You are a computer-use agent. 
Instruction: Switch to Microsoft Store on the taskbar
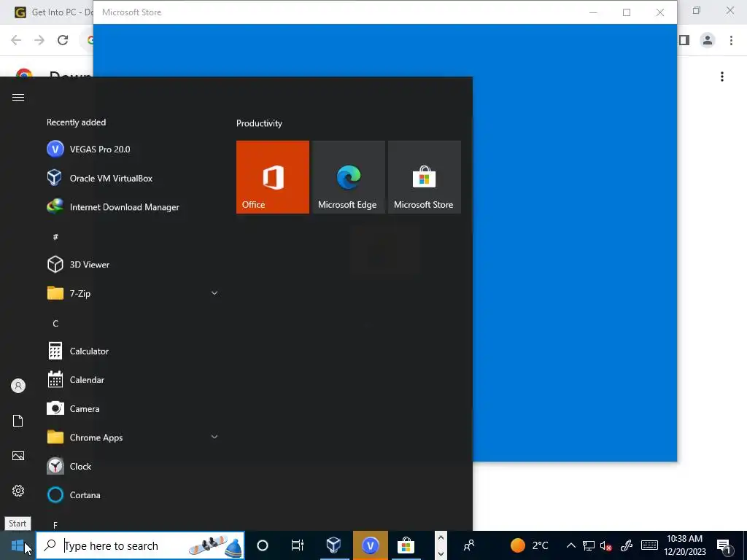(x=406, y=545)
